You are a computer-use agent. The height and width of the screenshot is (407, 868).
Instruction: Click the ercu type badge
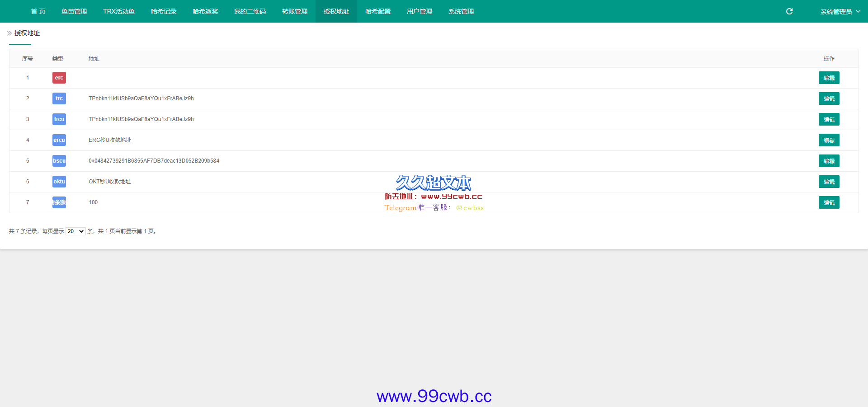click(x=59, y=140)
